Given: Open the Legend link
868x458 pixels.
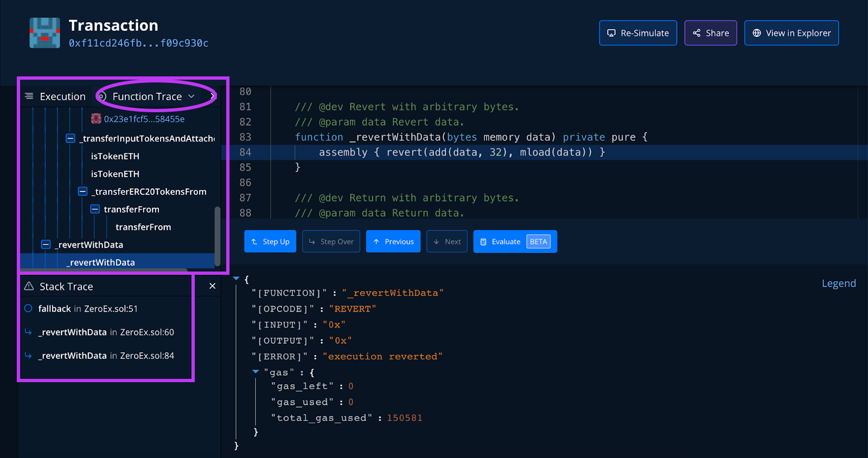Looking at the screenshot, I should (839, 283).
